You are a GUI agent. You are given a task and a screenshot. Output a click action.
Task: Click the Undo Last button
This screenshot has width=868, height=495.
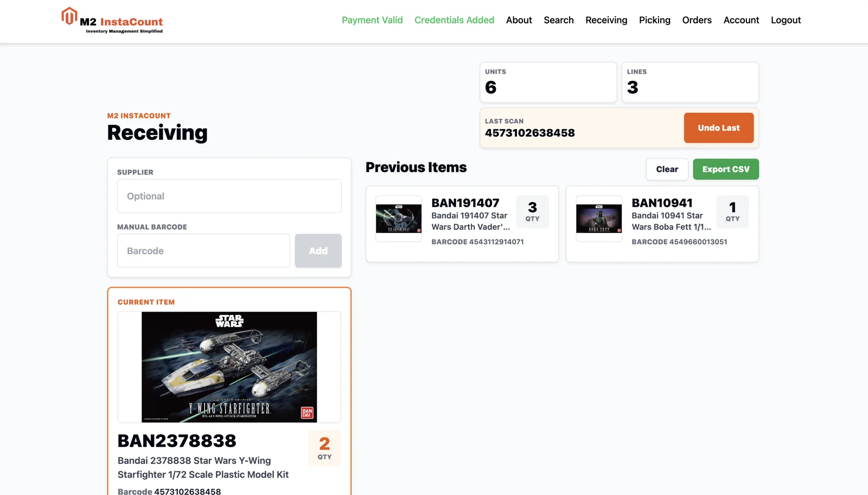click(x=718, y=128)
